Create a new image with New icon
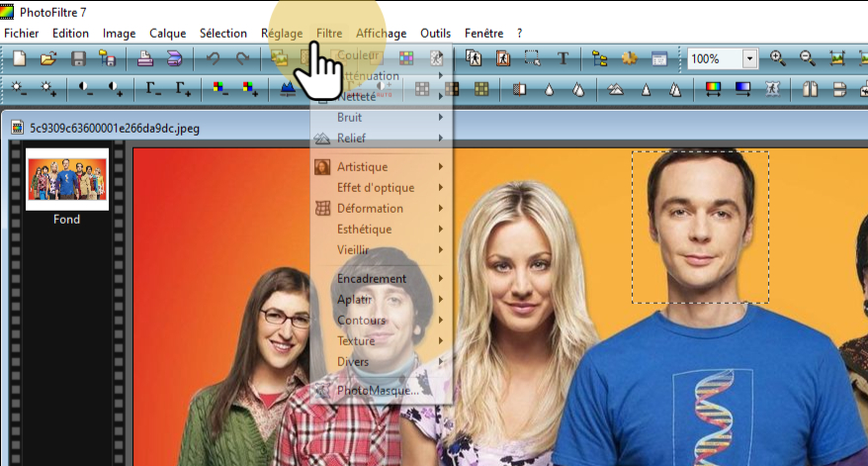The width and height of the screenshot is (868, 466). pos(20,58)
